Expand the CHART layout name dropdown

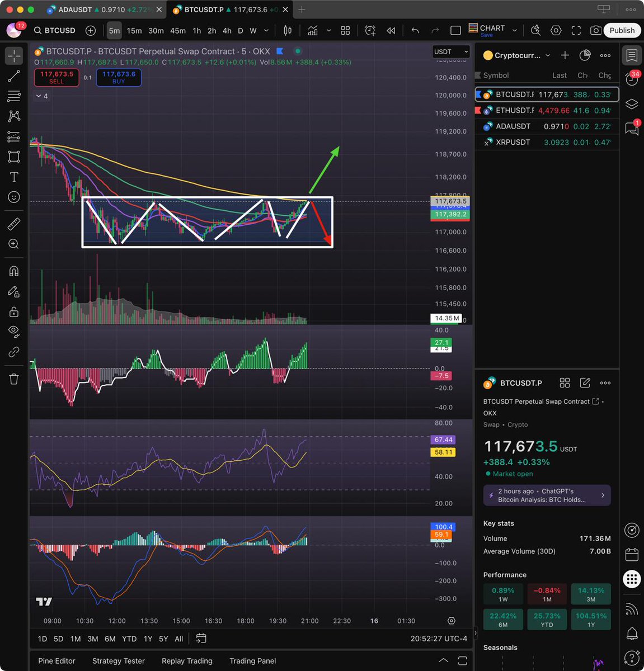click(x=515, y=31)
